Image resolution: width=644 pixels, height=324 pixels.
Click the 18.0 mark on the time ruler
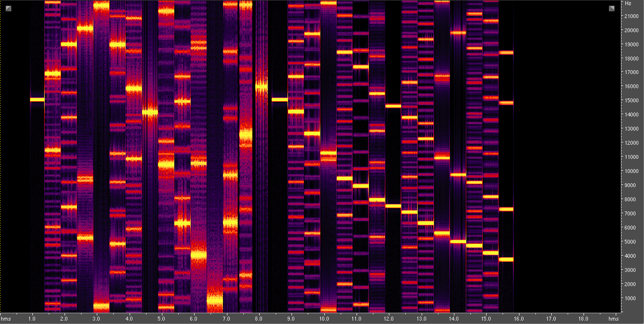click(583, 318)
